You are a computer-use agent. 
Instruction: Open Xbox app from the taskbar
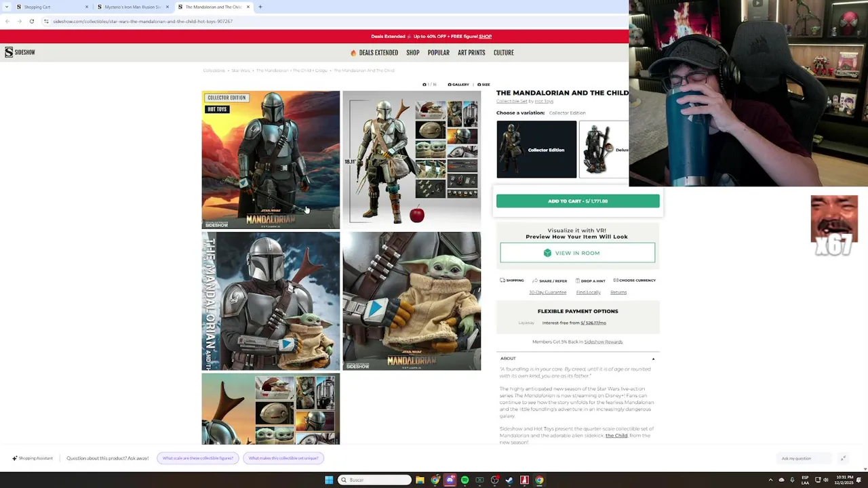(479, 480)
